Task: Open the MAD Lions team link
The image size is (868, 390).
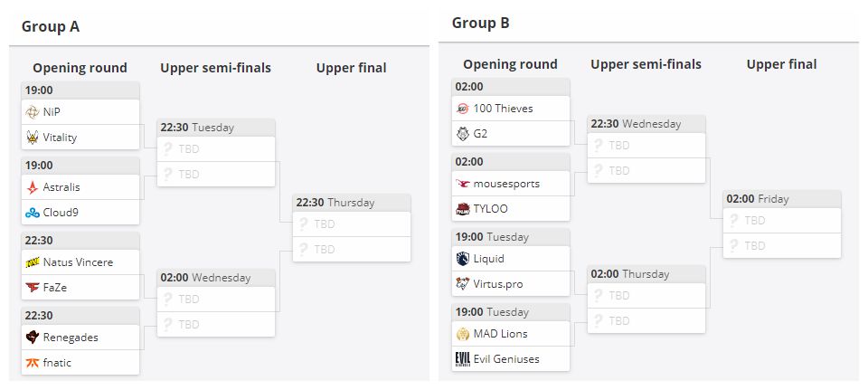Action: click(x=500, y=334)
